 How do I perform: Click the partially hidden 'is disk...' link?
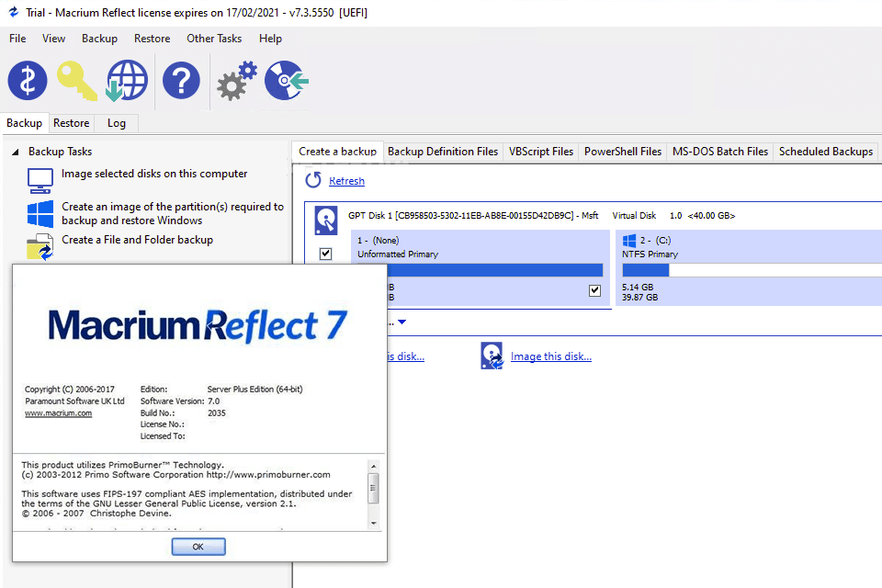[x=405, y=356]
